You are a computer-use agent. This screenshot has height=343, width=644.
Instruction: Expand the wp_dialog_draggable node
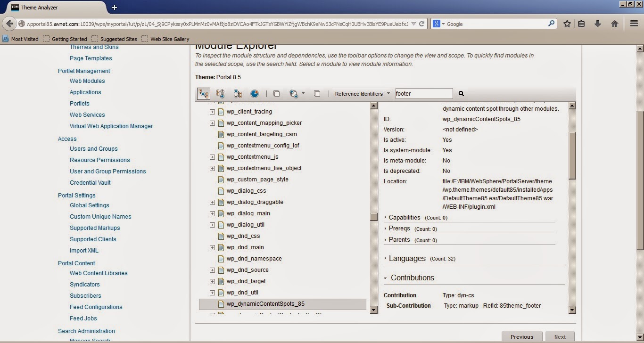pyautogui.click(x=212, y=202)
